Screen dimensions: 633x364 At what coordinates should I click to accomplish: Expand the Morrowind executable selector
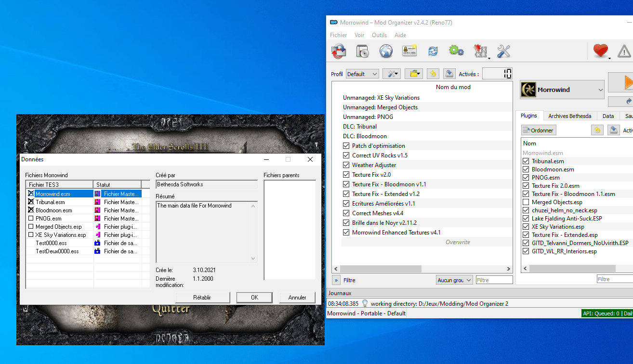coord(562,90)
